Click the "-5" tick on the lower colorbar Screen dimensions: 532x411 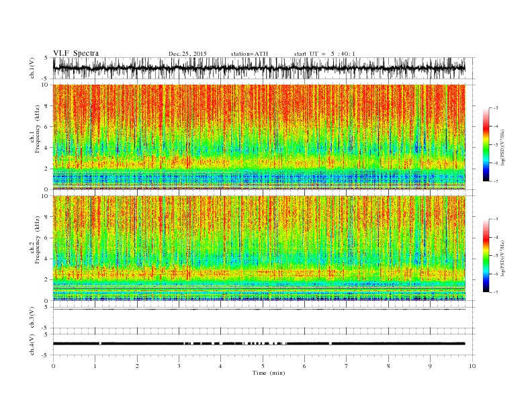pyautogui.click(x=495, y=256)
